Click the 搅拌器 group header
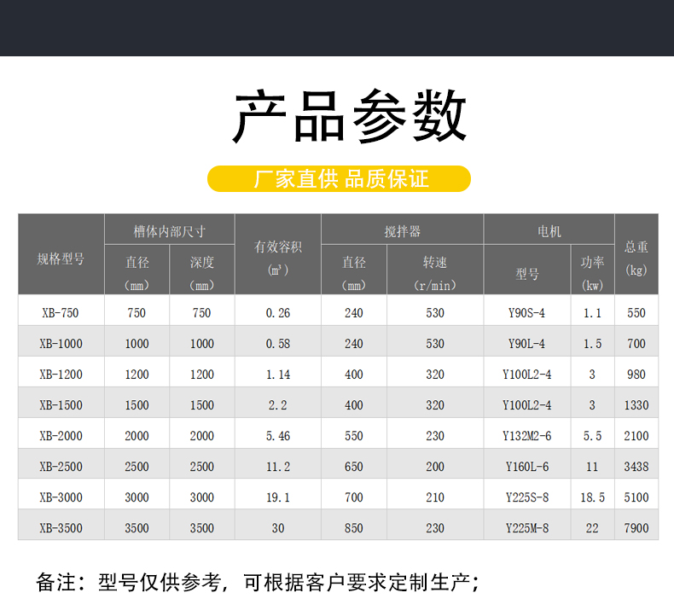The height and width of the screenshot is (616, 674). pyautogui.click(x=402, y=231)
